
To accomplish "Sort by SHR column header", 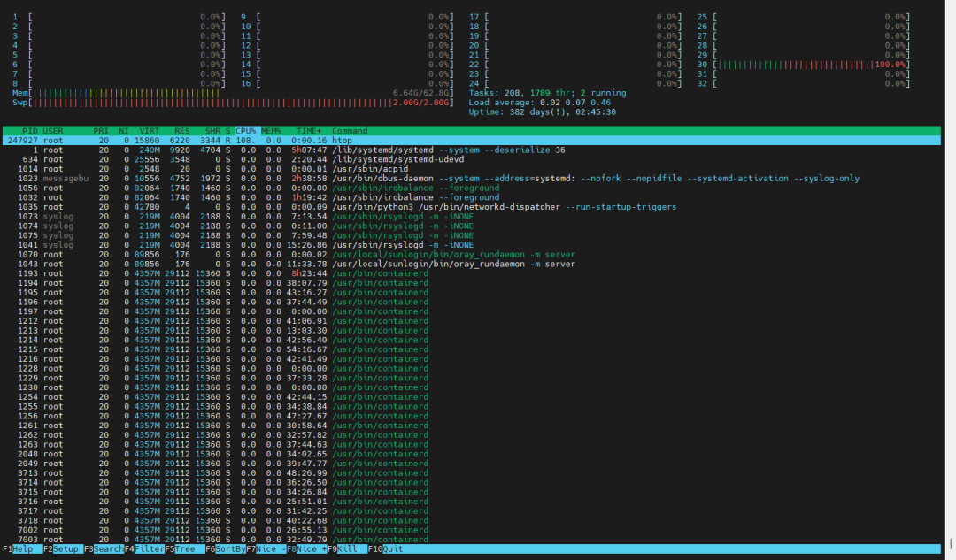I will (212, 131).
